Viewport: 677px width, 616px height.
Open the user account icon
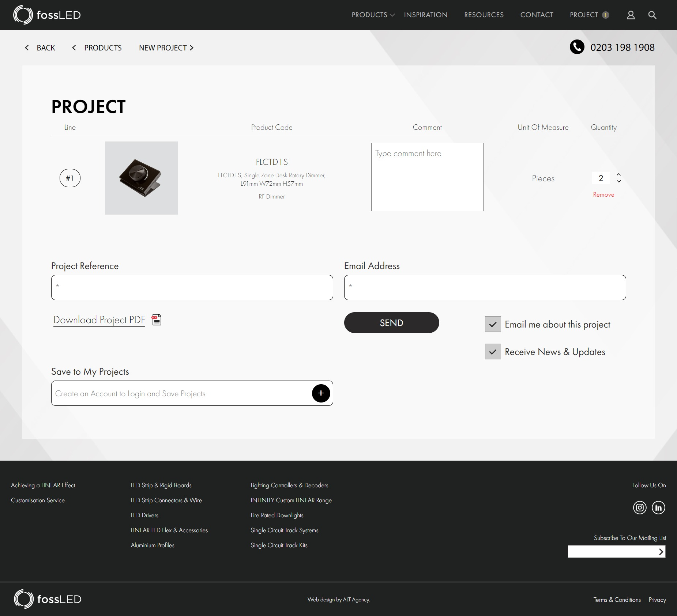[631, 15]
